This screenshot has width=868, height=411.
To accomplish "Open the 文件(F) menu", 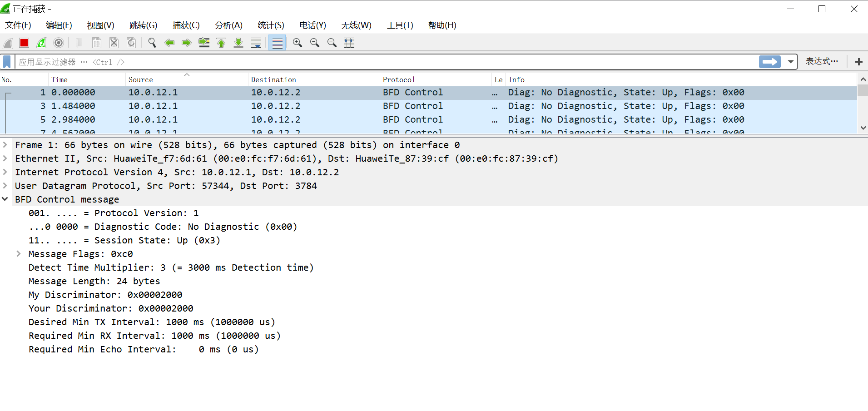I will (x=18, y=25).
